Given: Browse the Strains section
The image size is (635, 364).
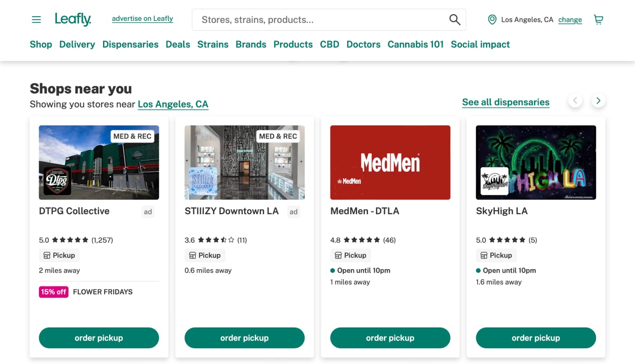Looking at the screenshot, I should coord(213,44).
